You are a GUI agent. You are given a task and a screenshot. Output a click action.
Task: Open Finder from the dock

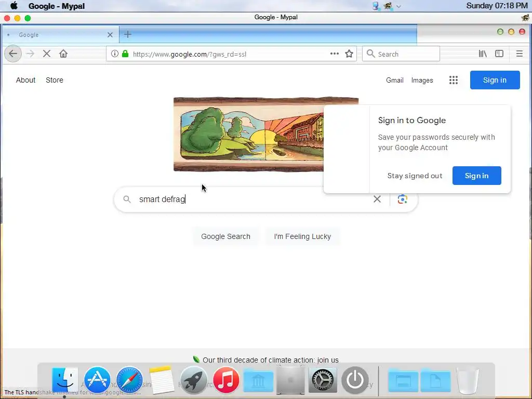[65, 380]
